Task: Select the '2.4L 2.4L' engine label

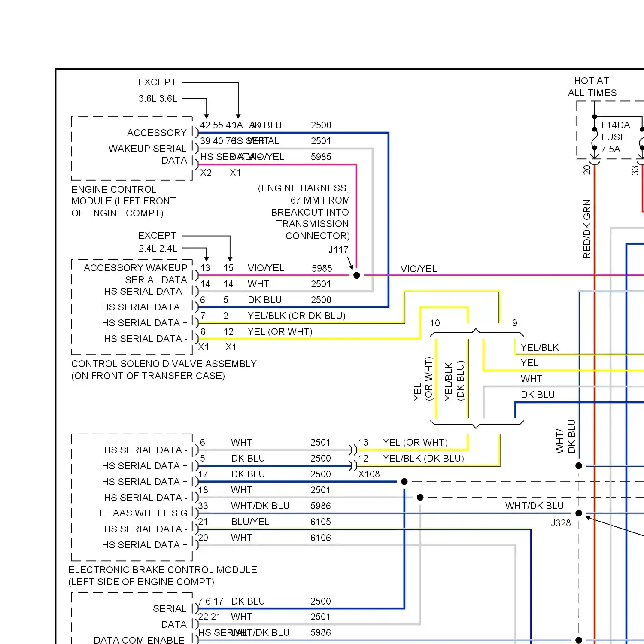Action: [158, 248]
